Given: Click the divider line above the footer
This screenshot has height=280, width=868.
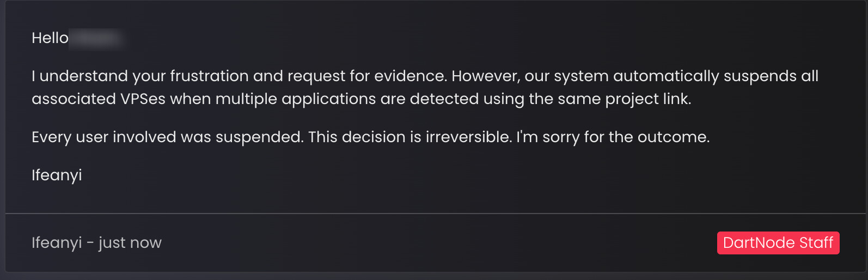Looking at the screenshot, I should 436,213.
